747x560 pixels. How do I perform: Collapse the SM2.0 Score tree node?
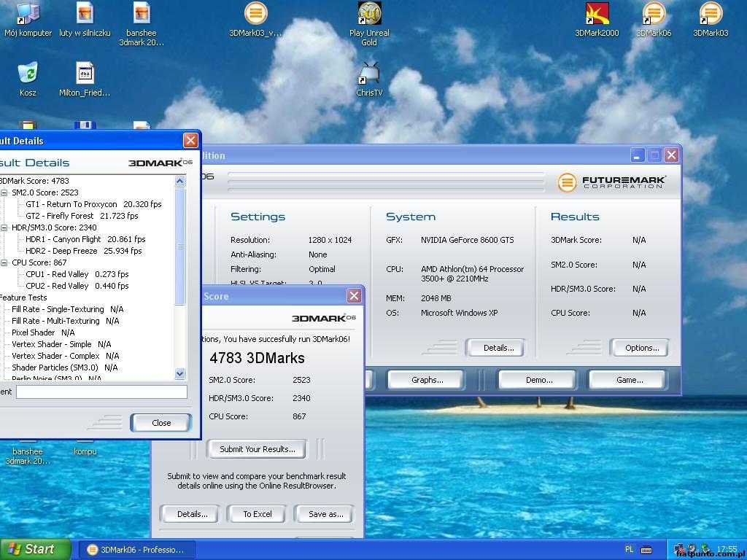pos(4,192)
